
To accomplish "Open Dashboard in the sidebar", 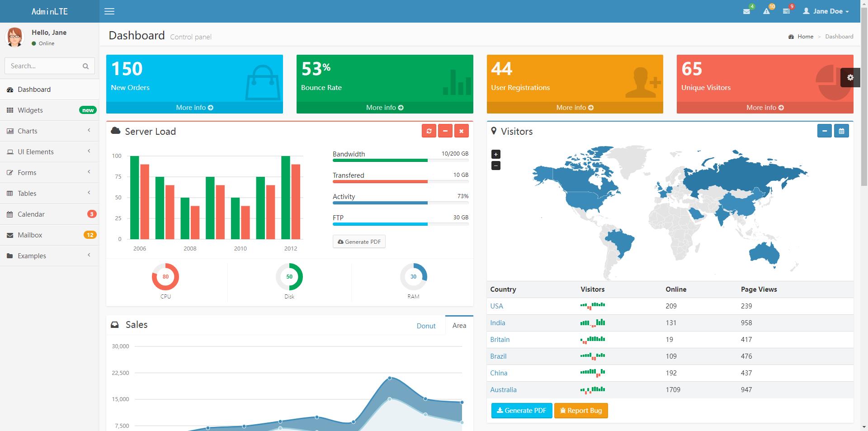I will point(50,90).
